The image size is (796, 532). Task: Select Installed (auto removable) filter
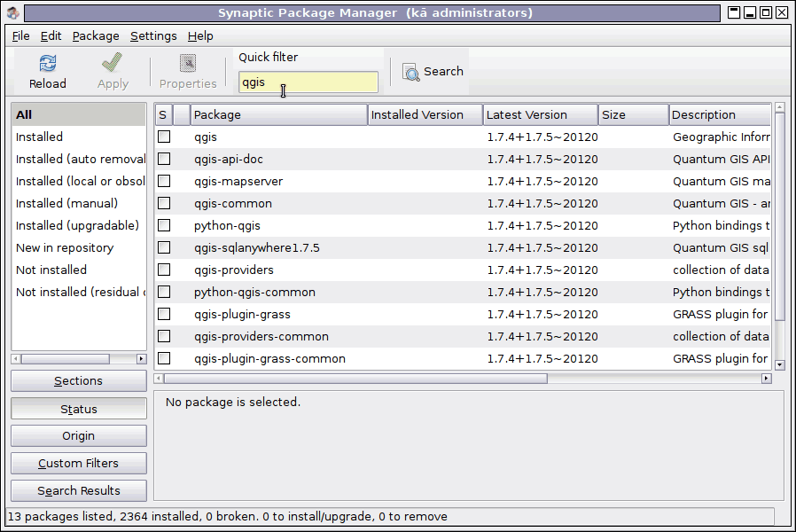click(79, 159)
